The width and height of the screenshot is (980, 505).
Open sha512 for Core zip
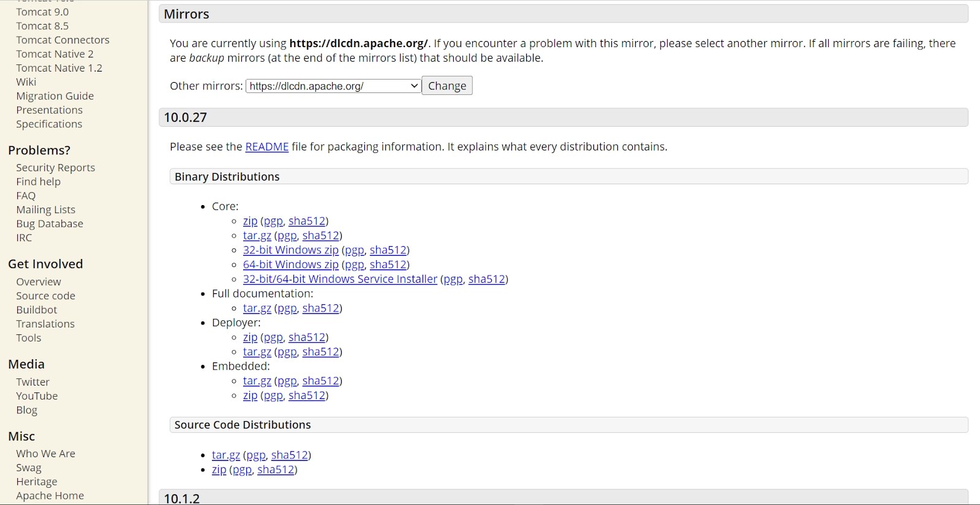click(307, 221)
